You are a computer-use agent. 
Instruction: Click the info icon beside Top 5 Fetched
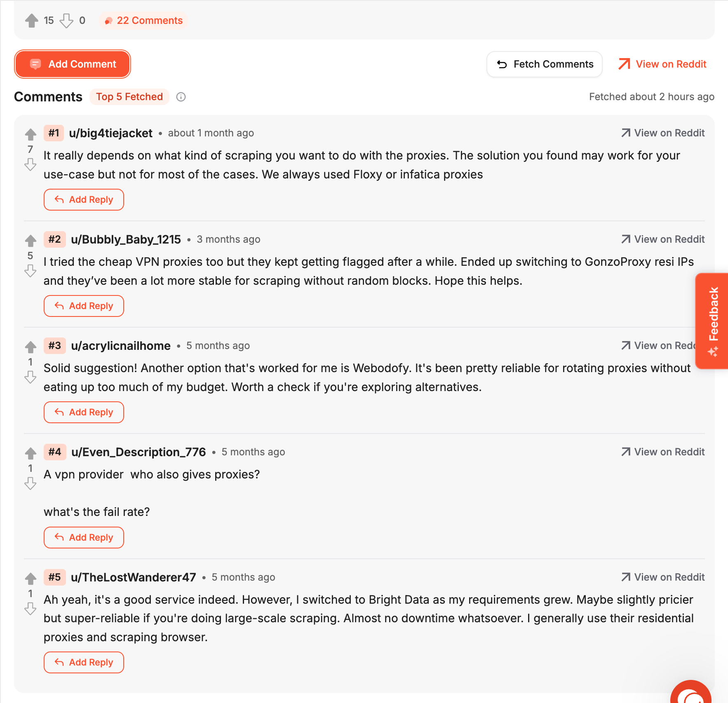coord(181,97)
